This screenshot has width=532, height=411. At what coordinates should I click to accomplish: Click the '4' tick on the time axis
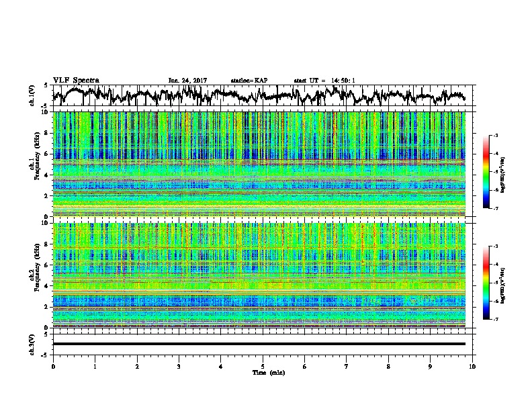tap(221, 367)
